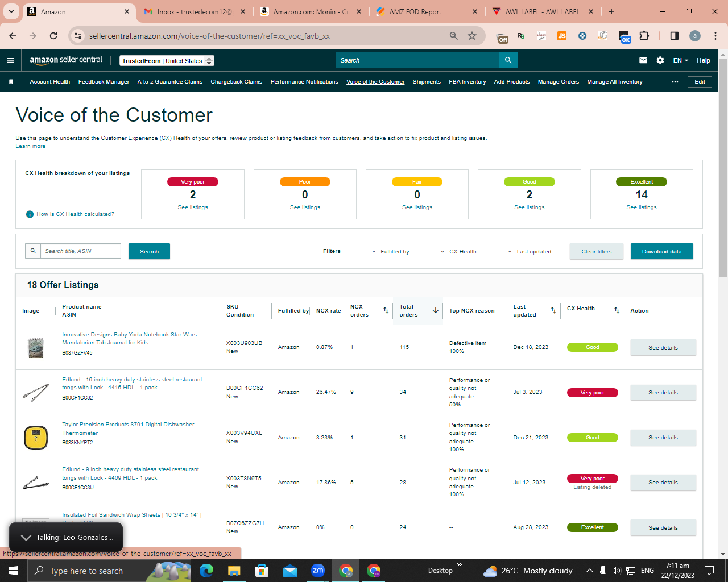728x582 pixels.
Task: Click the Amazon Seller Central logo
Action: click(x=66, y=60)
